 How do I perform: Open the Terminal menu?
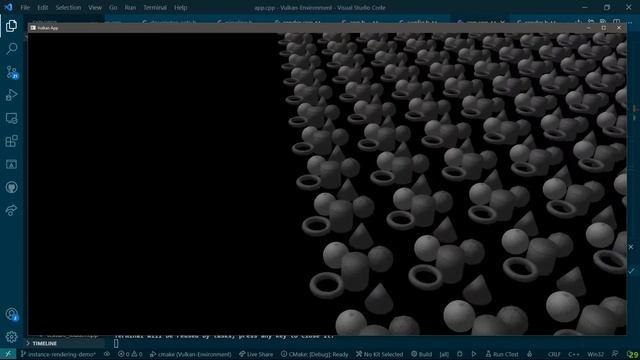click(x=155, y=7)
